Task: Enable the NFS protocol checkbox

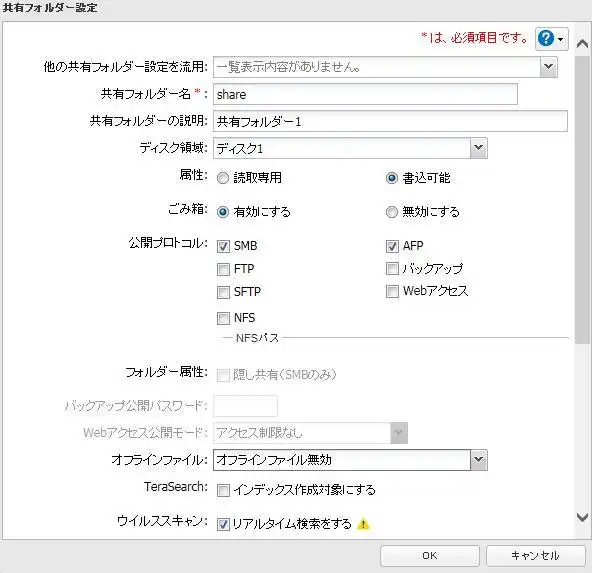Action: pos(223,318)
